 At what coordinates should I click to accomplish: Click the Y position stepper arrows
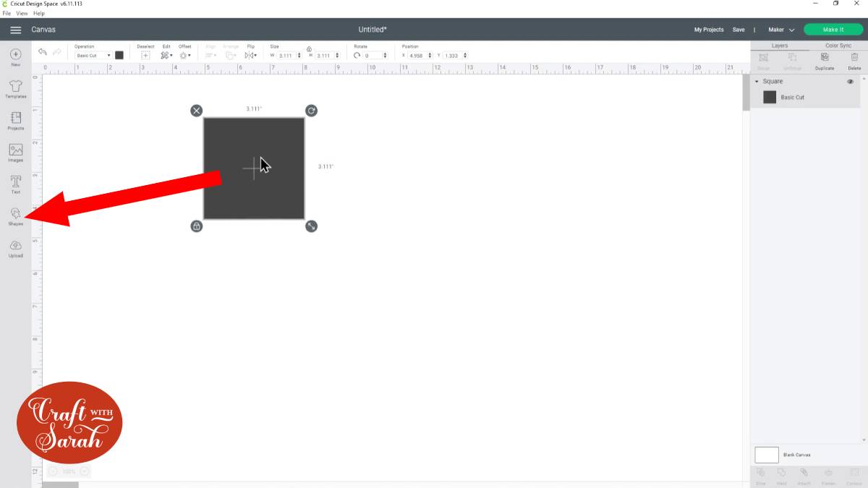(x=464, y=56)
